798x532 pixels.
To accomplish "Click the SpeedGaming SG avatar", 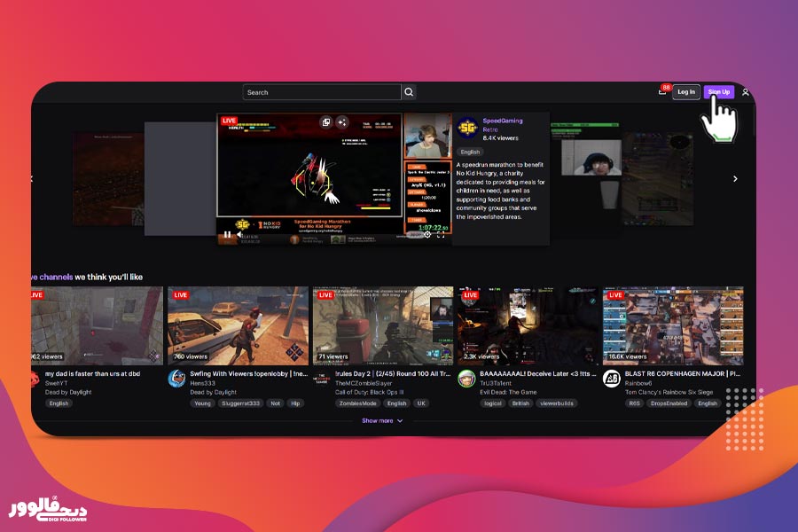I will (467, 128).
